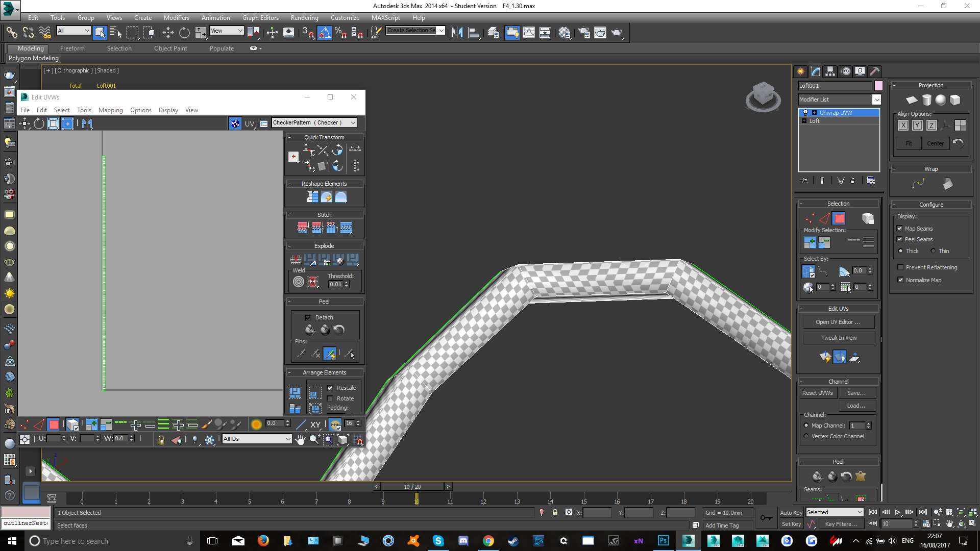Open Render Setup icon

coord(583,33)
